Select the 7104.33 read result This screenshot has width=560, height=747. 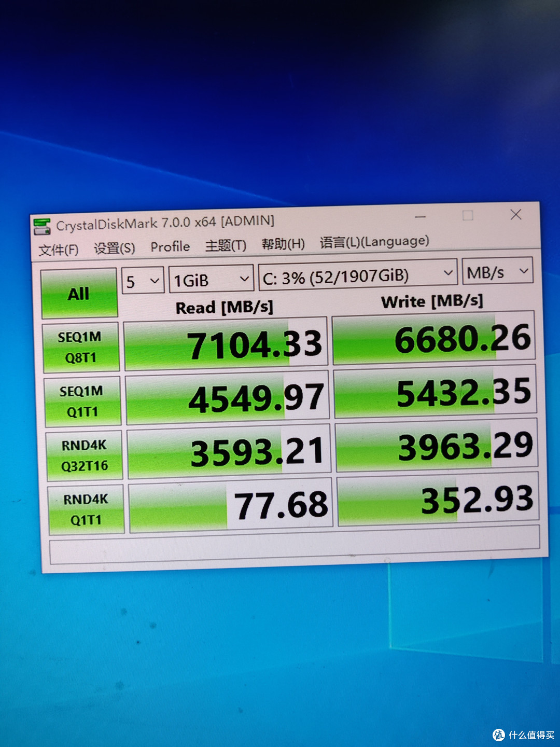tap(226, 343)
